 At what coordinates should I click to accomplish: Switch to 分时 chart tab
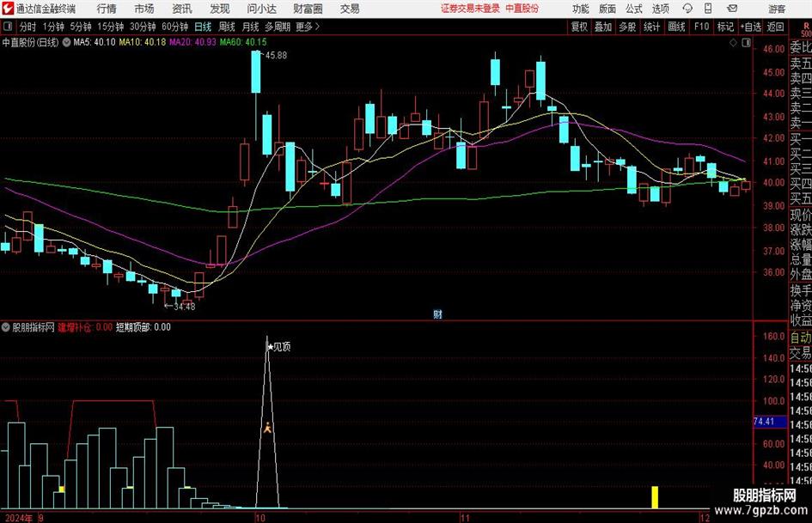pyautogui.click(x=28, y=27)
